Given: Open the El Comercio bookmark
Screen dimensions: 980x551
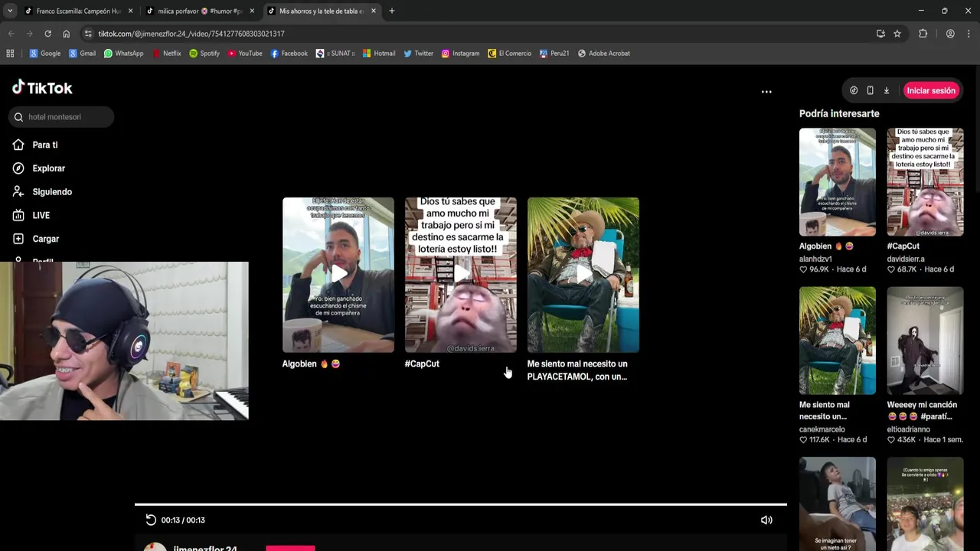Looking at the screenshot, I should [509, 54].
